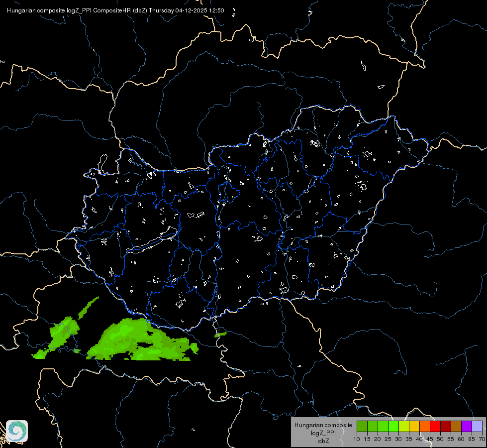Click the swirl logo icon
Screen dimensions: 487x448
click(x=17, y=431)
